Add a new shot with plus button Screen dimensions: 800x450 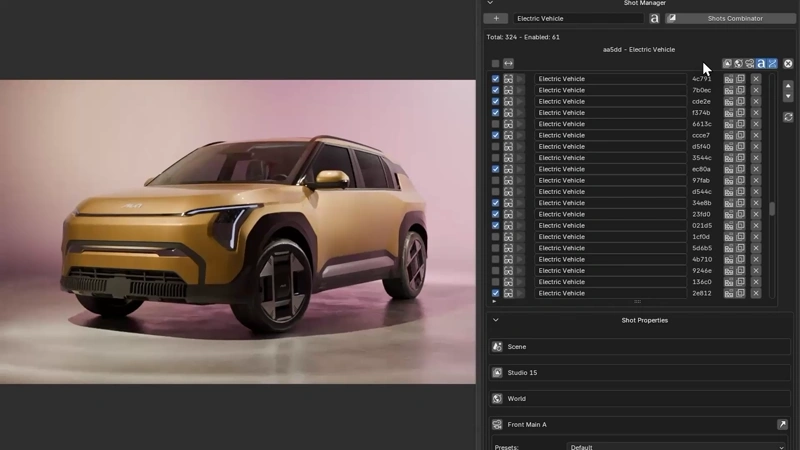(496, 18)
